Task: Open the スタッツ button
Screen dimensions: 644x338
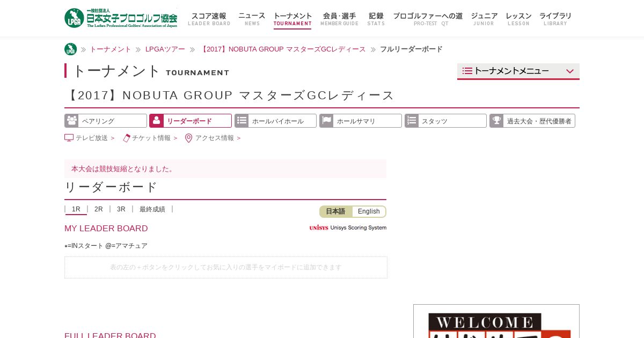Action: pos(446,121)
